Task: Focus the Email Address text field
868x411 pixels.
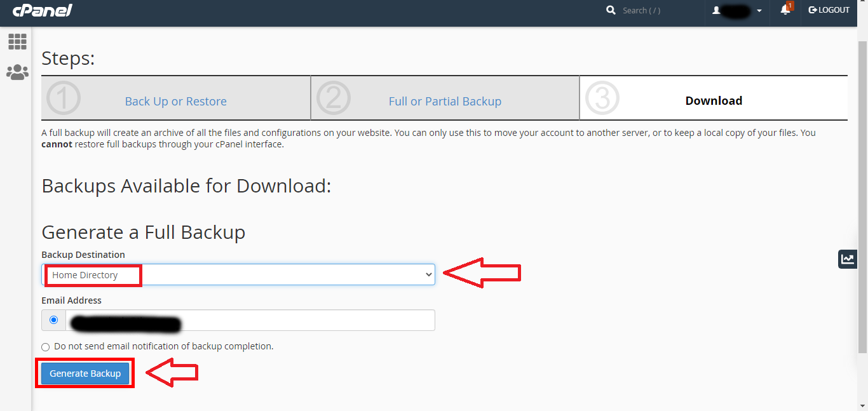Action: tap(250, 320)
